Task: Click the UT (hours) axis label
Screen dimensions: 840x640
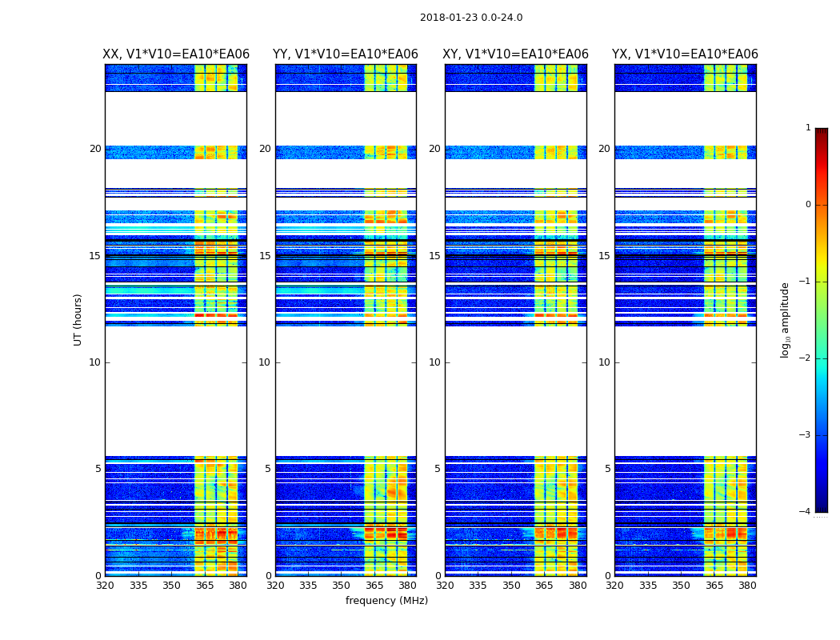Action: coord(78,320)
